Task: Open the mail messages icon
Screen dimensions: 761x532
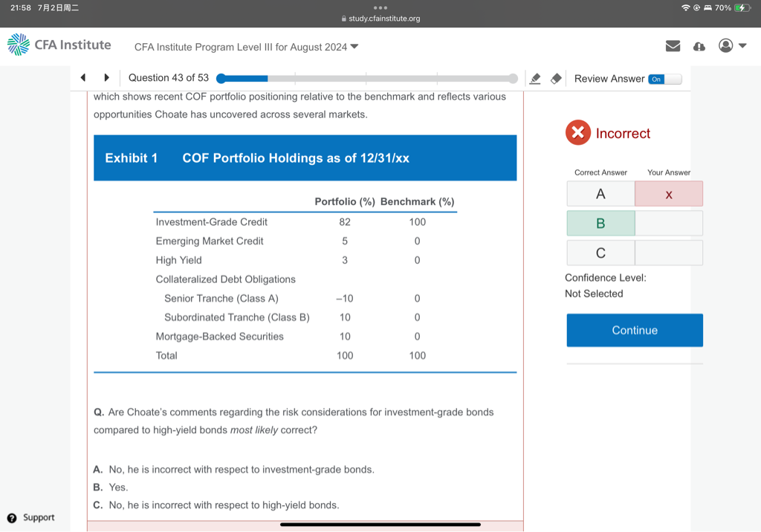Action: coord(673,46)
